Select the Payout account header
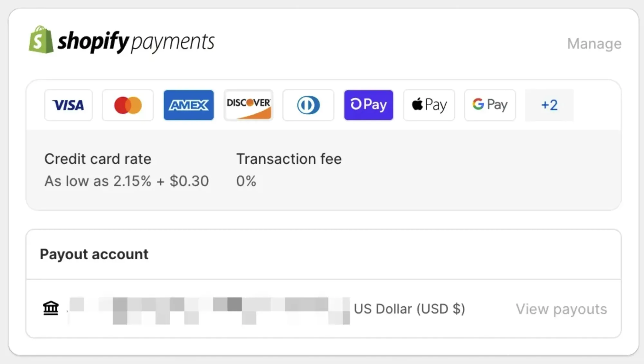 point(94,254)
